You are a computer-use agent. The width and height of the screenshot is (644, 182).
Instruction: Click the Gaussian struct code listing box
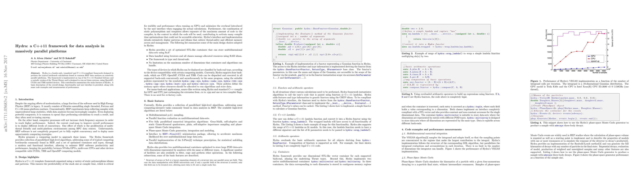click(x=317, y=43)
